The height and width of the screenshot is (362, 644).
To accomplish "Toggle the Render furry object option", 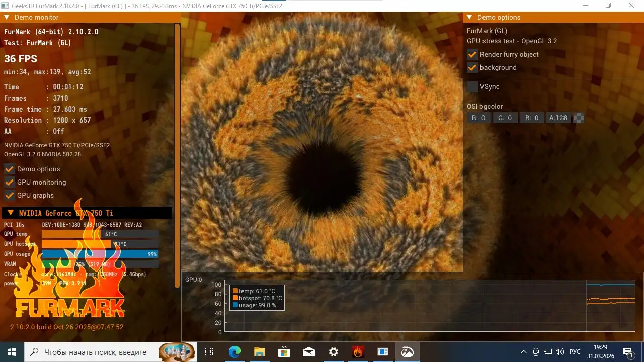I will point(472,54).
